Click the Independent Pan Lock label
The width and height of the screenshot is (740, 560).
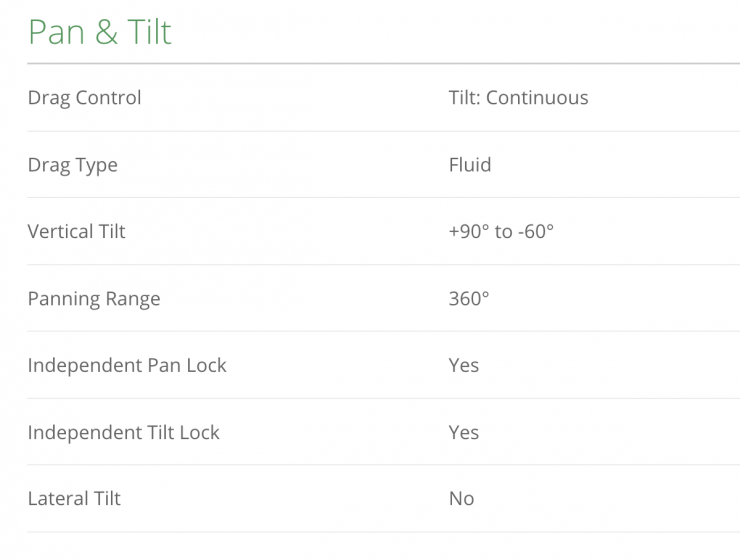(127, 365)
